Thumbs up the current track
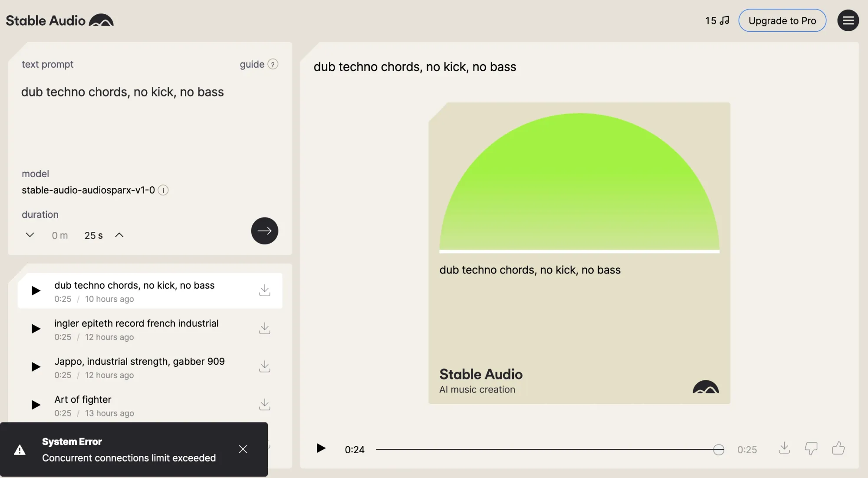 (838, 448)
